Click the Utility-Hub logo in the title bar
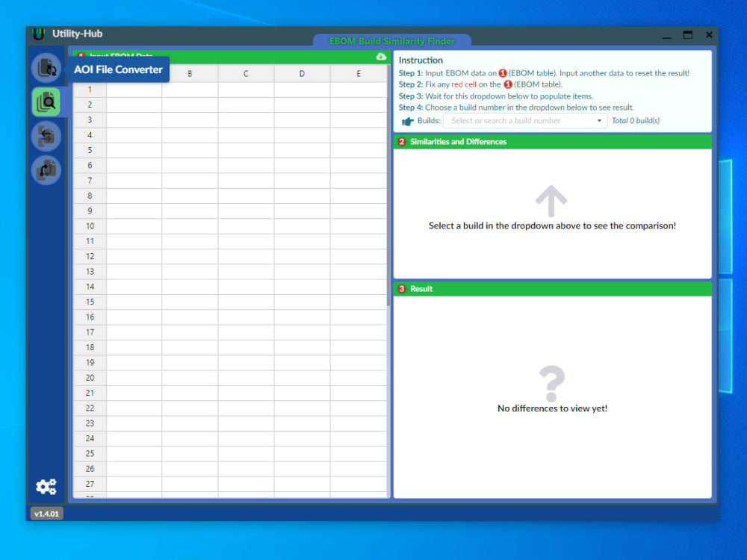 [38, 34]
